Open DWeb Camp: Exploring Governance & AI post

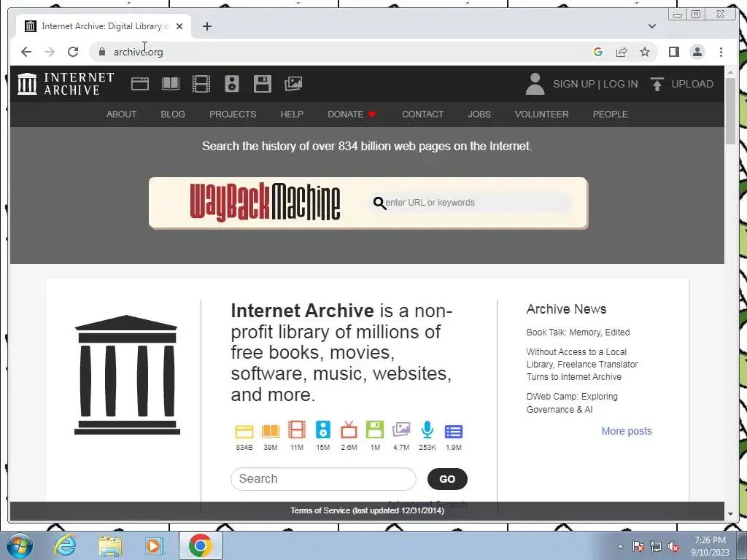[x=572, y=402]
